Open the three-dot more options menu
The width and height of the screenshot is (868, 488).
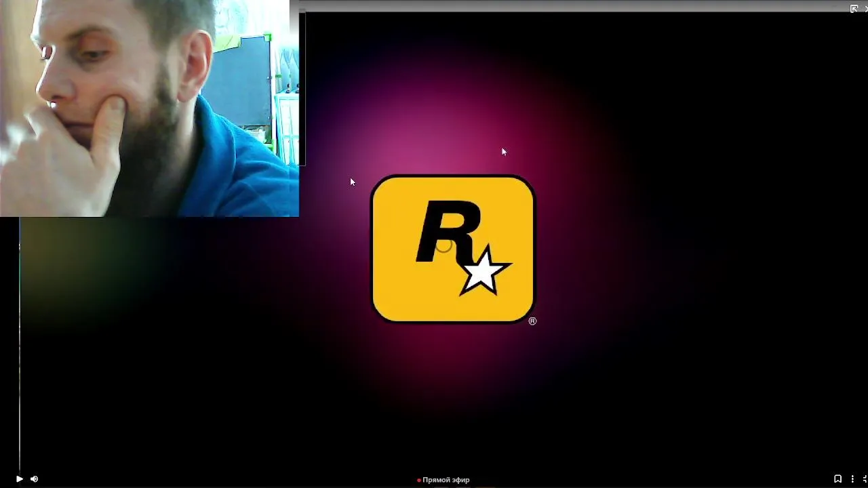[852, 479]
